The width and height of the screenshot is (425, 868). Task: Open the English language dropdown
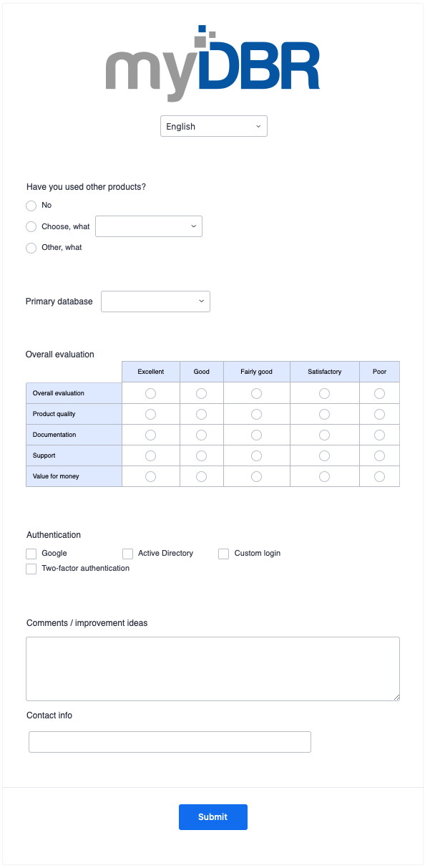pyautogui.click(x=214, y=126)
